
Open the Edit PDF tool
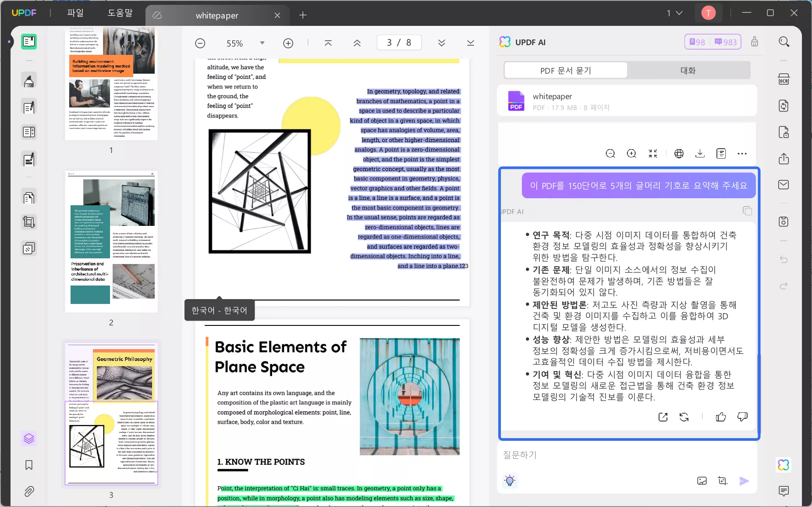(x=29, y=107)
